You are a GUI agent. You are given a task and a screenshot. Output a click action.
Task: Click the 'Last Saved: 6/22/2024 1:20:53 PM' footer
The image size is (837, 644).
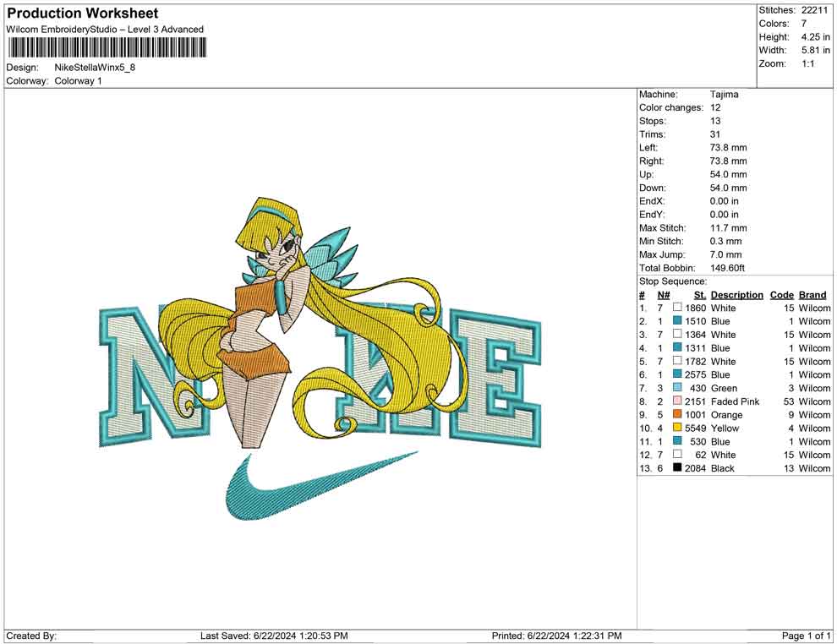pos(274,636)
